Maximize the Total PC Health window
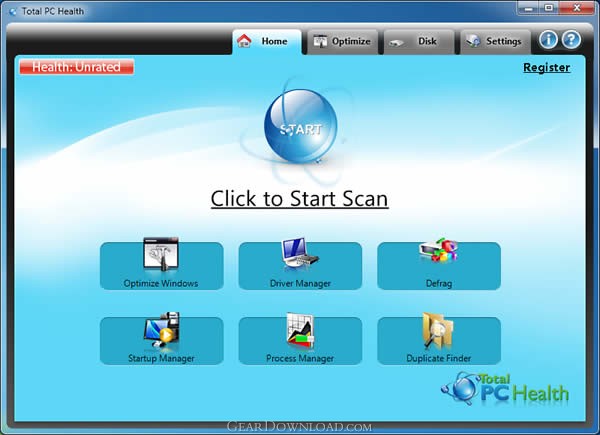Screen dimensions: 600x435 pos(549,8)
